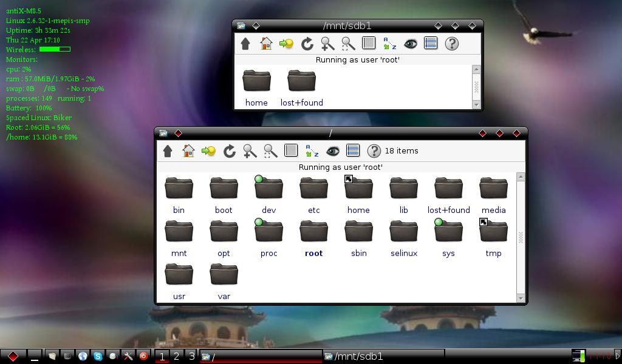The height and width of the screenshot is (364, 622).
Task: Select the var folder
Action: [224, 281]
